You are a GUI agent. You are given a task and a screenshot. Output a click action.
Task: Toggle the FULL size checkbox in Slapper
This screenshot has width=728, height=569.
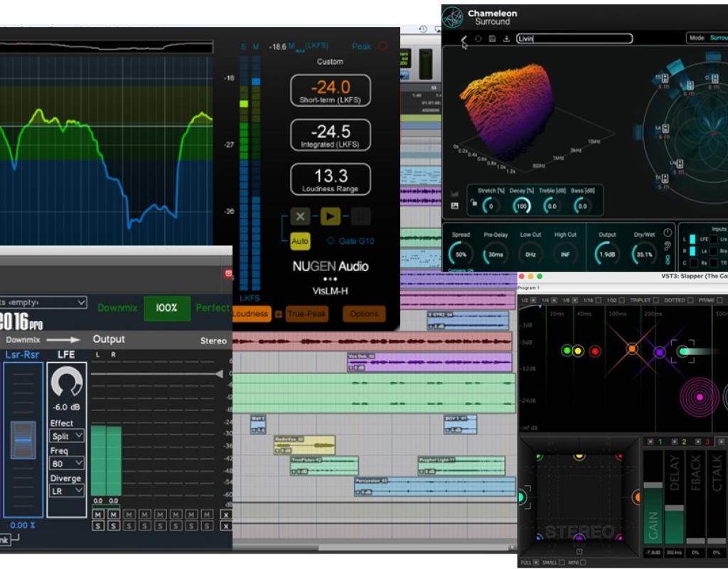(x=536, y=563)
